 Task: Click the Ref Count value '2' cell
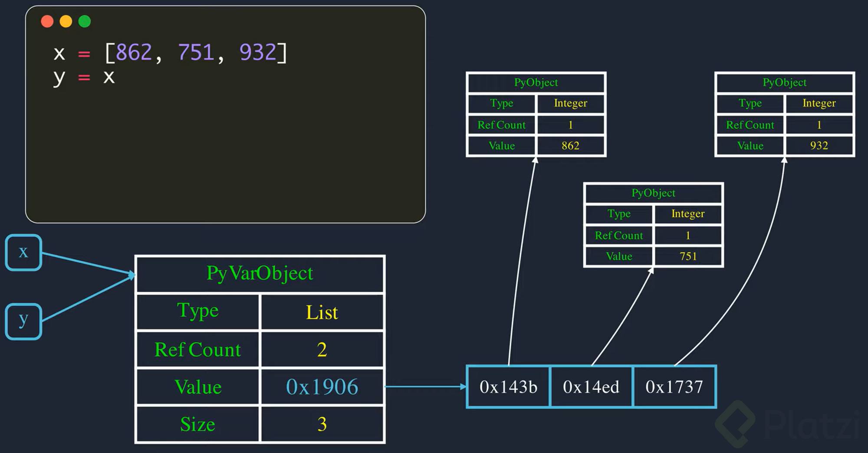pos(322,350)
